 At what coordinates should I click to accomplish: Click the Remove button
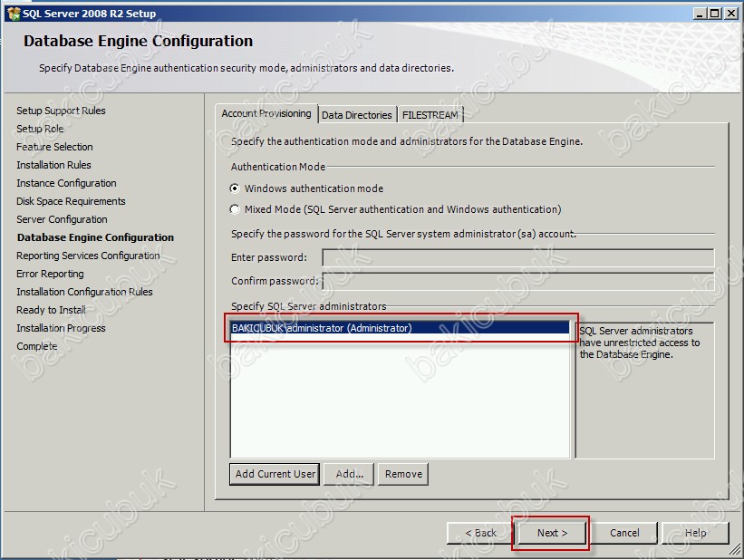[403, 474]
